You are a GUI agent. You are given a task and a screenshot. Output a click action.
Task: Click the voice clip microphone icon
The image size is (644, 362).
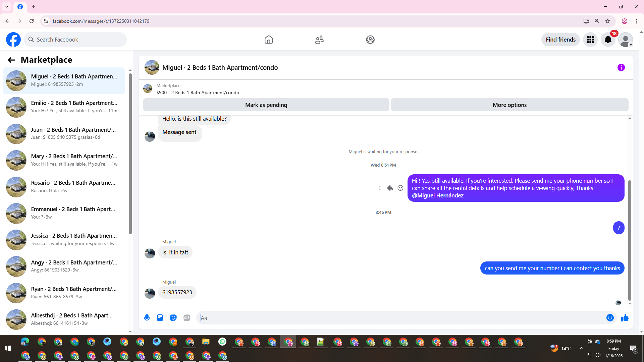click(x=147, y=318)
